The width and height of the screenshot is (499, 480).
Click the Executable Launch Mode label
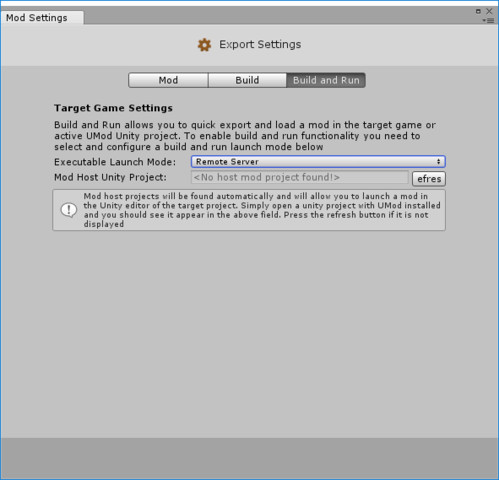[115, 162]
